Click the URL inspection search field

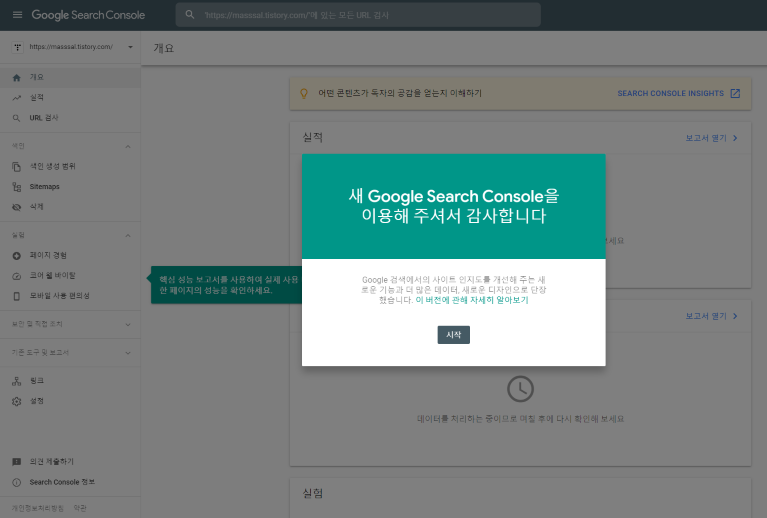tap(358, 15)
